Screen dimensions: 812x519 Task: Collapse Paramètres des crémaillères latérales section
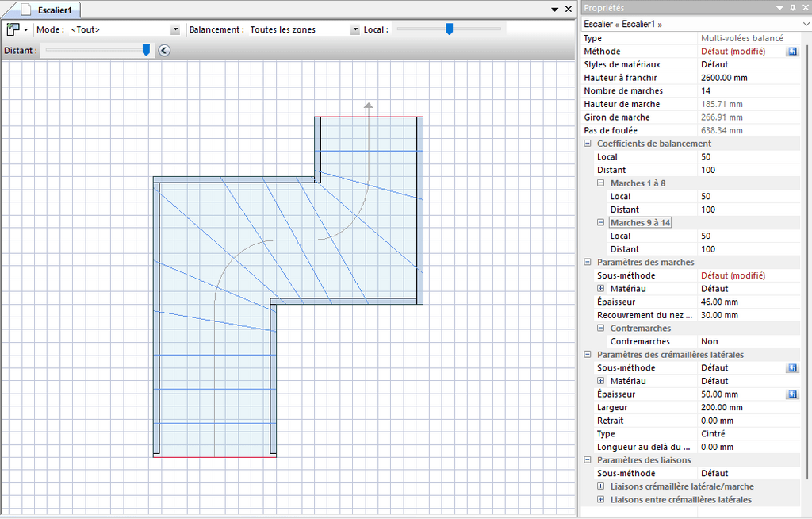[588, 355]
